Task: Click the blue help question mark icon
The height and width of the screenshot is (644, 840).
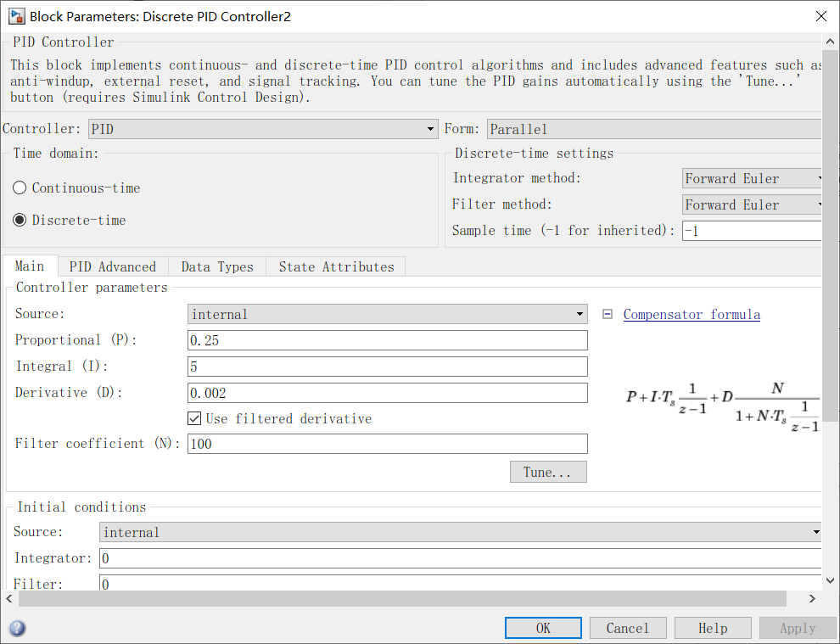Action: pyautogui.click(x=17, y=629)
